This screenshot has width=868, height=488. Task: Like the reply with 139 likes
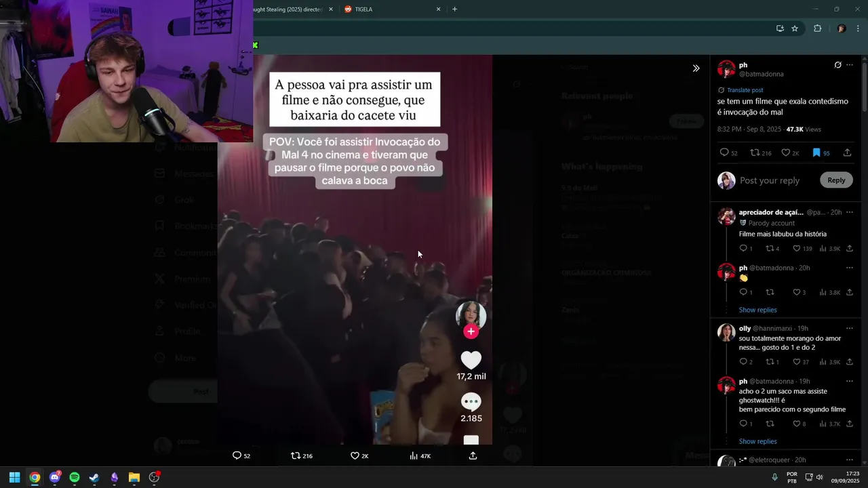tap(802, 249)
